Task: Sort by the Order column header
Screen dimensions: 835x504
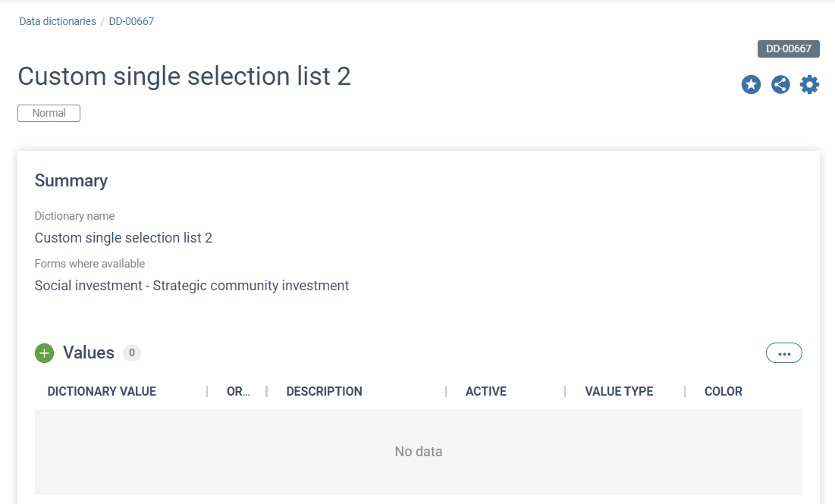Action: point(238,391)
